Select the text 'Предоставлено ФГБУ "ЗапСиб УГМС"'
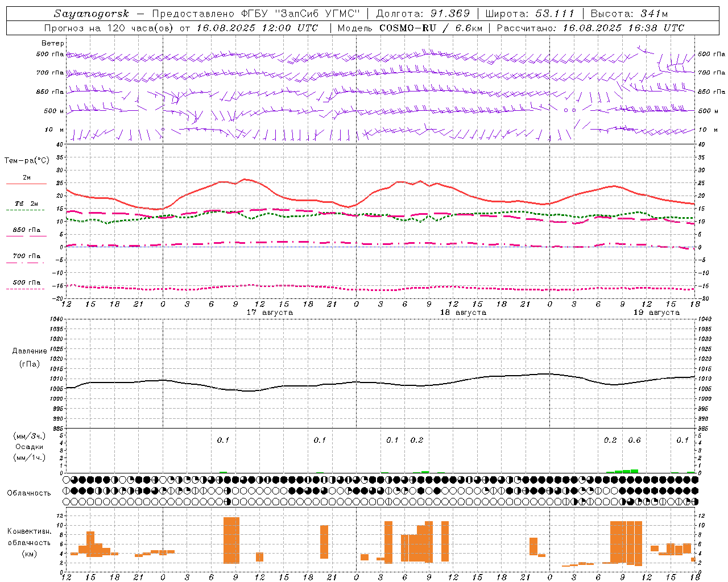728x582 pixels. pos(256,14)
